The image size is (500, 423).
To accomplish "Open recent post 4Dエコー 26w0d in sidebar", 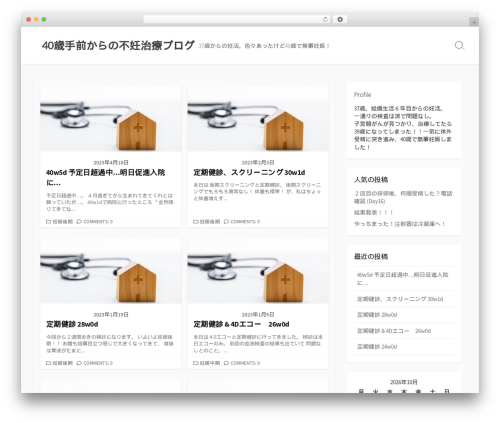I will click(394, 331).
